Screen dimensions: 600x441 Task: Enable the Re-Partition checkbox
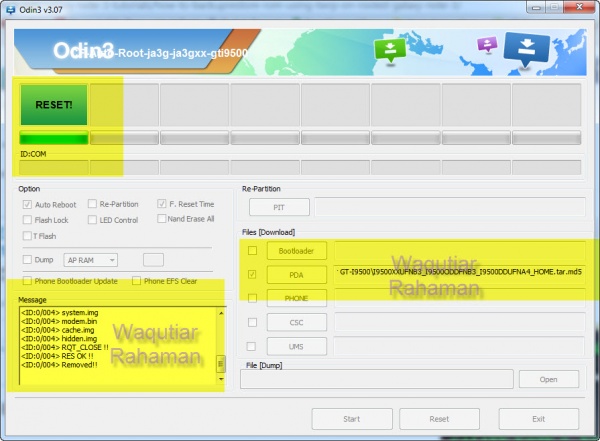point(92,204)
